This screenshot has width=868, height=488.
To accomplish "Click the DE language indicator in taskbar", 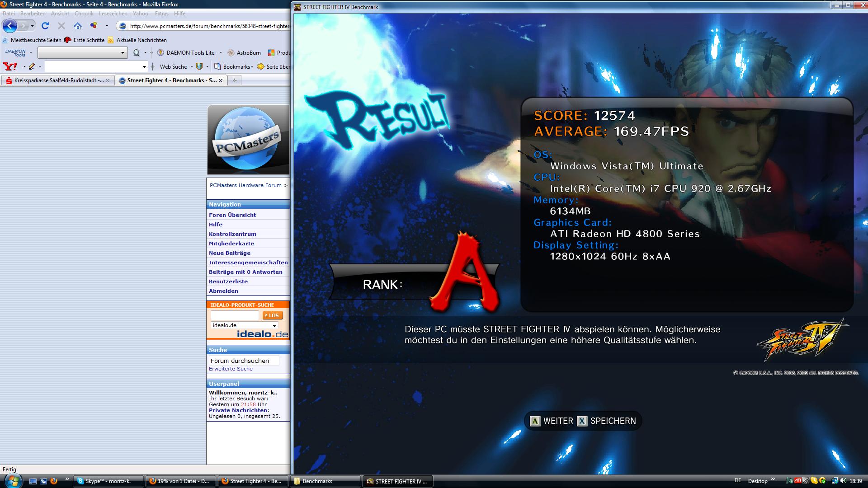I will (x=738, y=481).
